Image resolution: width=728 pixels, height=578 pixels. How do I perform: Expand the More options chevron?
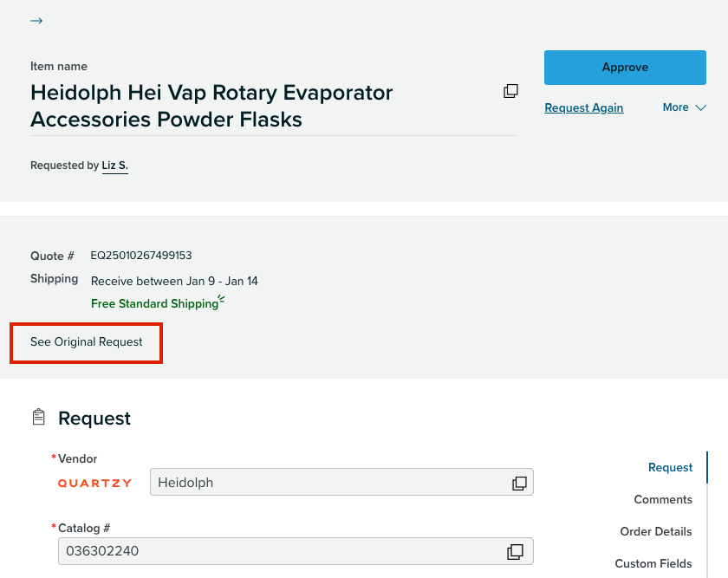(x=700, y=107)
